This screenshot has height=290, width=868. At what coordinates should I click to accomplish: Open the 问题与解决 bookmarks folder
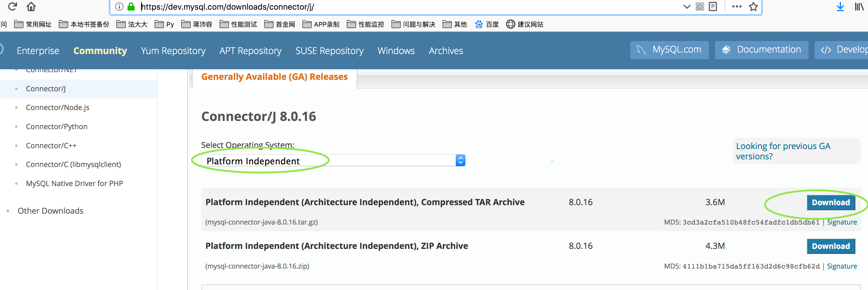click(x=413, y=24)
